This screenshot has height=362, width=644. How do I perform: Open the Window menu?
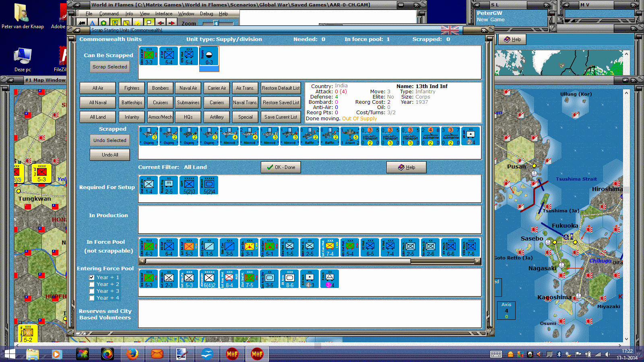[186, 14]
